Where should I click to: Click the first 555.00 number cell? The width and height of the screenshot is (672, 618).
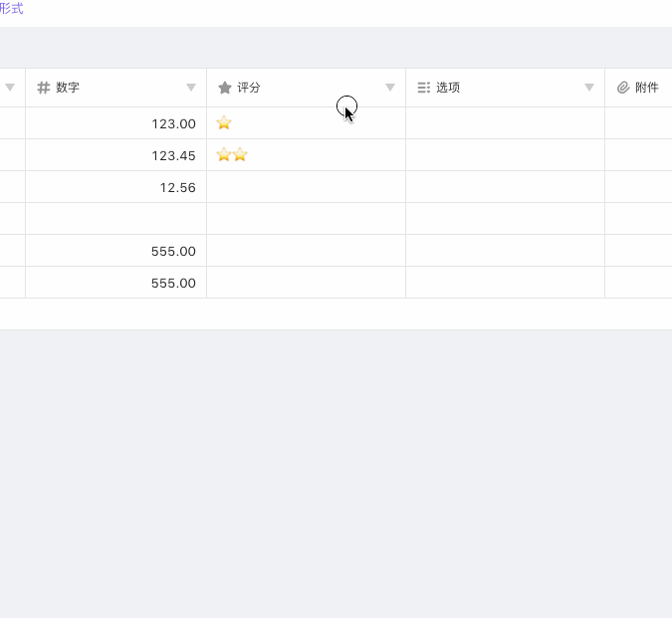pos(115,251)
